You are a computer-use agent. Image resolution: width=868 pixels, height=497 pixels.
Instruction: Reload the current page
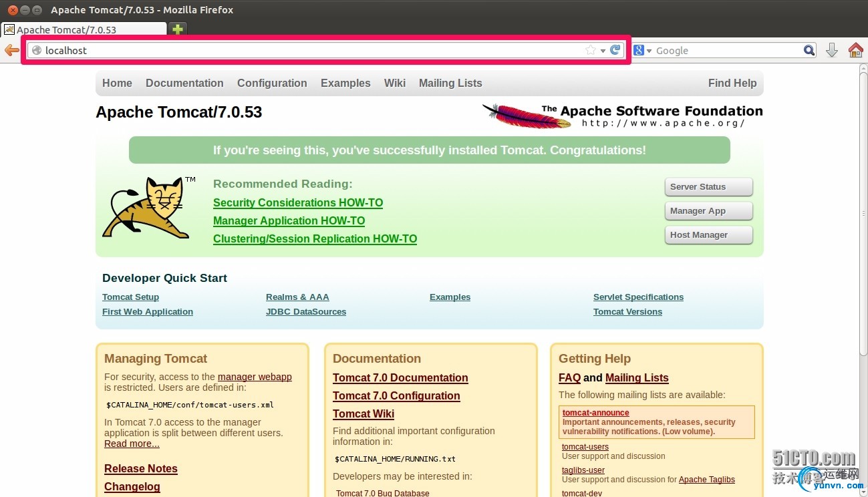[615, 50]
